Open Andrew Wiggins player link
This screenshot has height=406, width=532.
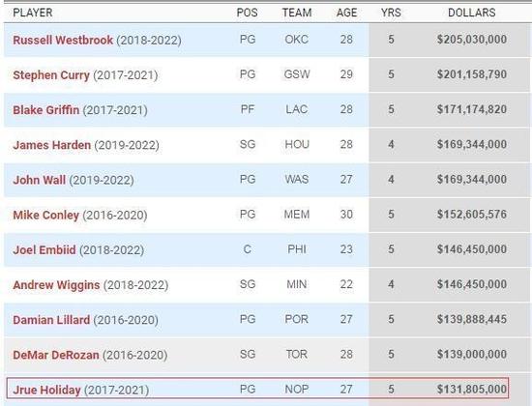tap(56, 285)
